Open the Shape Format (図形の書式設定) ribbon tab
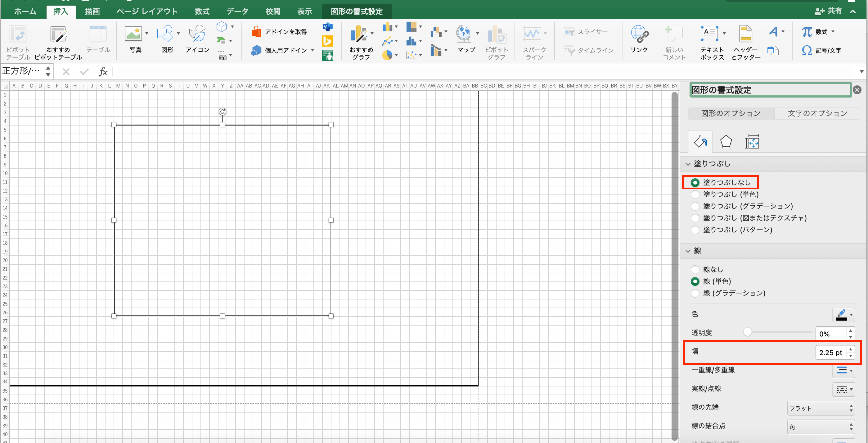This screenshot has width=868, height=443. coord(357,11)
